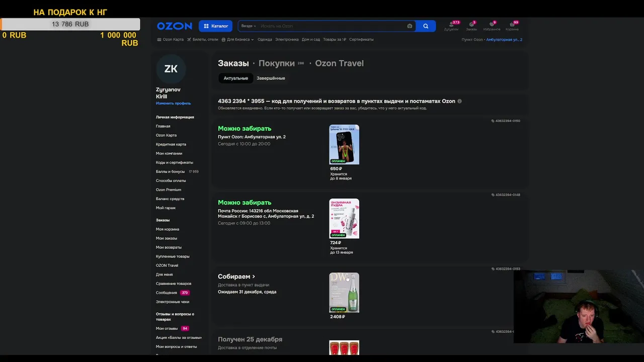Open Моя корзина in sidebar

click(168, 229)
